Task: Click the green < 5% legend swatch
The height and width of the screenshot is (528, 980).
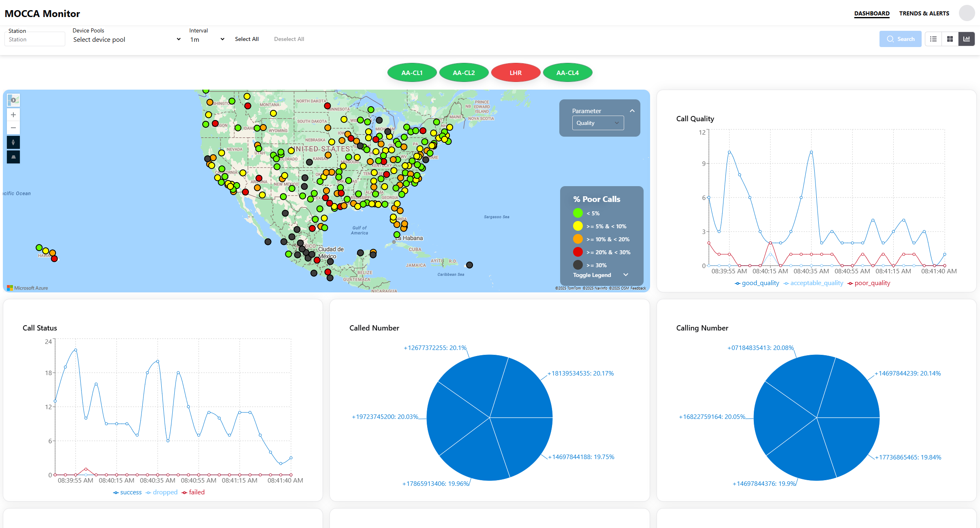Action: point(578,213)
